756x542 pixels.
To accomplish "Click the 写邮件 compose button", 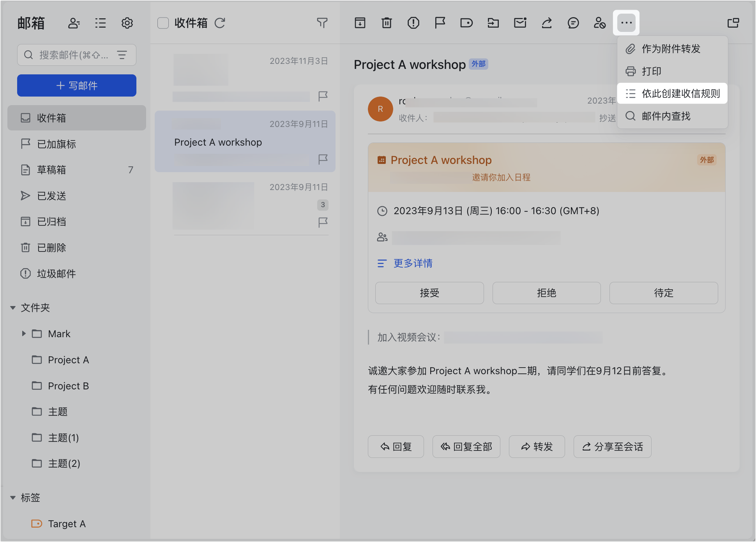I will (77, 86).
